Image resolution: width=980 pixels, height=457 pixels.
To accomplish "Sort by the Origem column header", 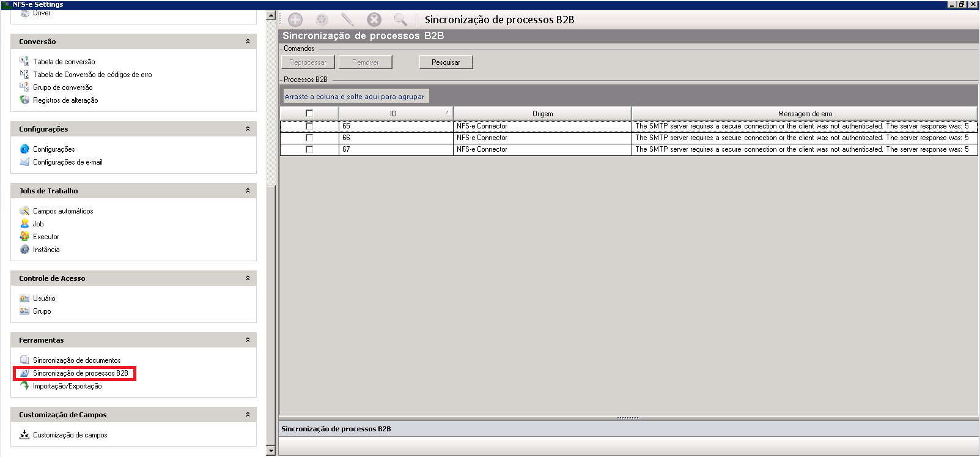I will (542, 114).
